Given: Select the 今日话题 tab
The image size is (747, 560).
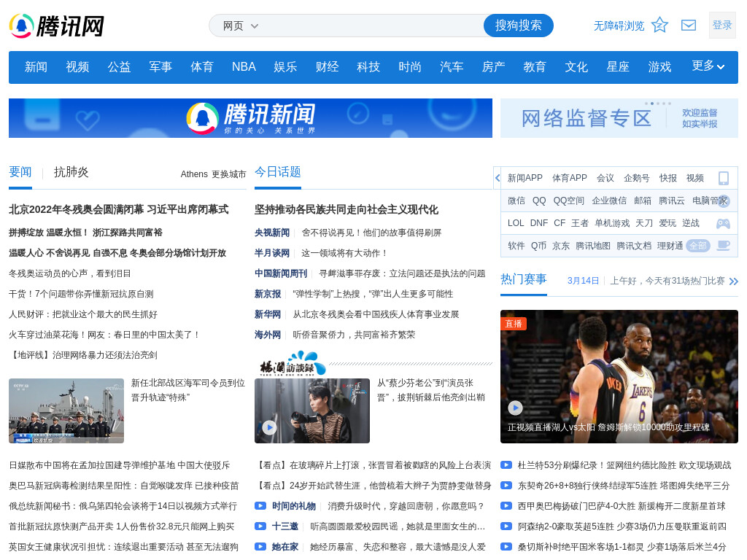Looking at the screenshot, I should [278, 172].
